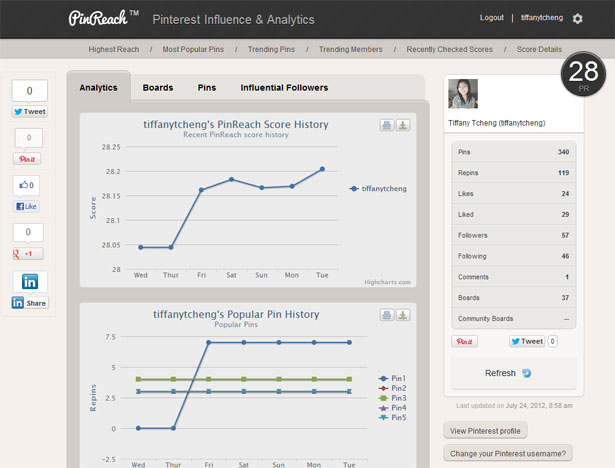Click the Logout link
The width and height of the screenshot is (615, 468).
(492, 18)
